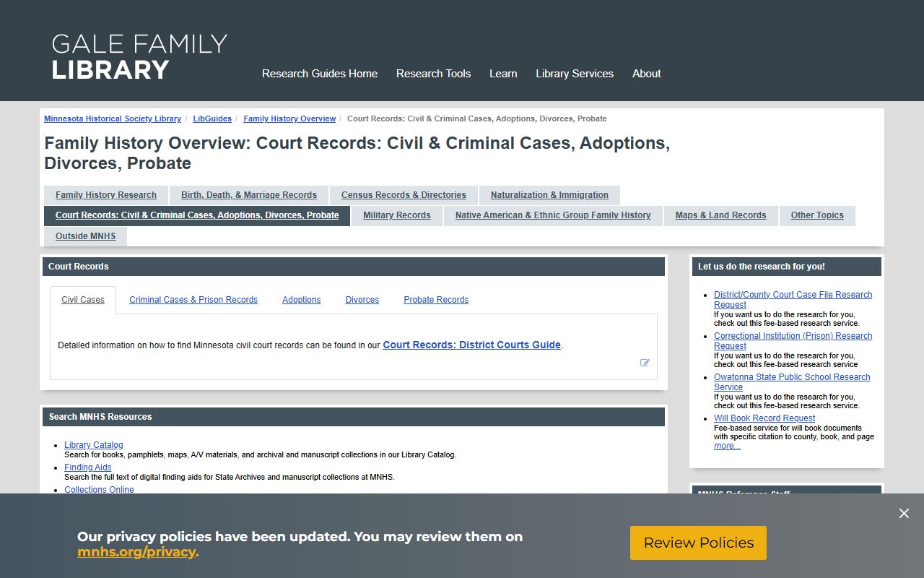The width and height of the screenshot is (924, 578).
Task: Switch to the Divorces sub-tab
Action: pos(362,300)
